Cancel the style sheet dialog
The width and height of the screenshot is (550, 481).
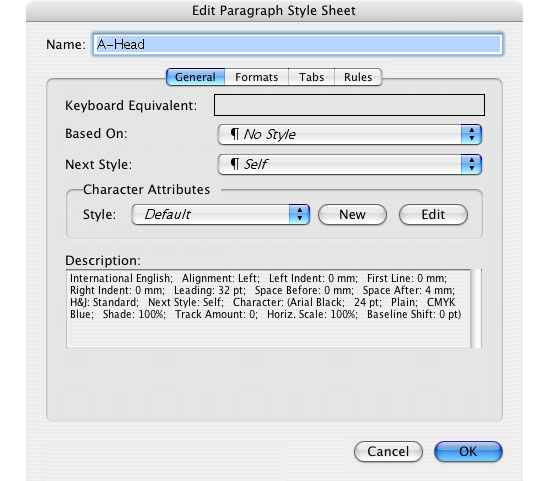tap(388, 452)
